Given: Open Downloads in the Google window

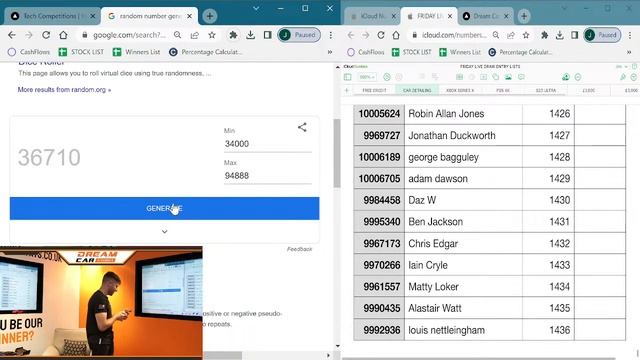Looking at the screenshot, I should tap(250, 35).
